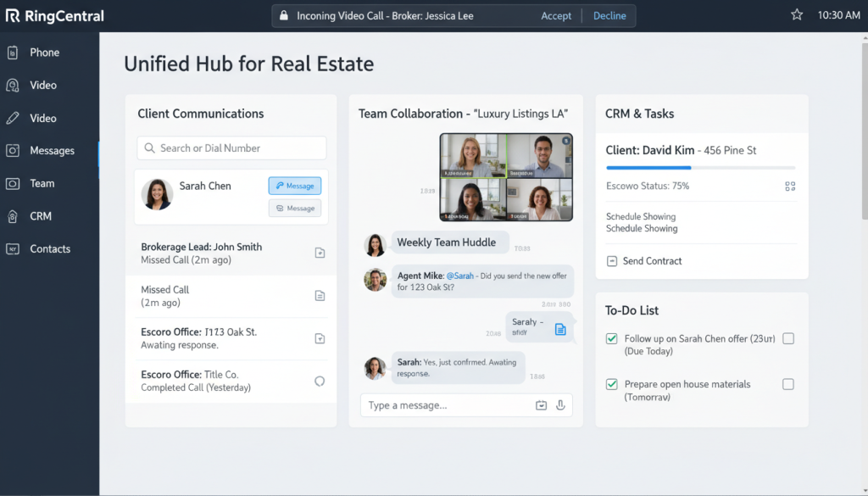Click first Schedule Showing line
Image resolution: width=868 pixels, height=496 pixels.
tap(641, 216)
